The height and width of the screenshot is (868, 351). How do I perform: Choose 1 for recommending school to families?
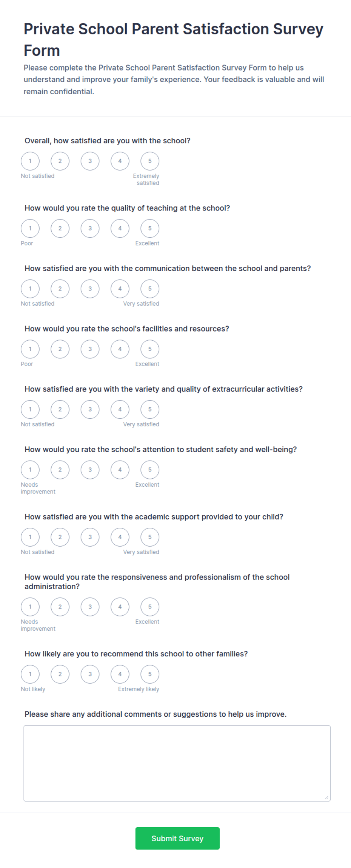[30, 674]
